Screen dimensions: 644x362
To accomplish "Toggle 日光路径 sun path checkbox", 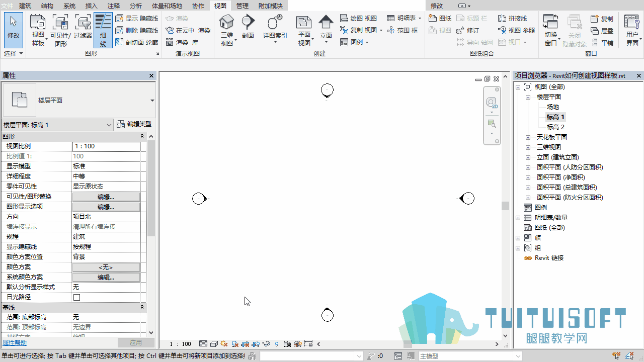I will click(76, 297).
